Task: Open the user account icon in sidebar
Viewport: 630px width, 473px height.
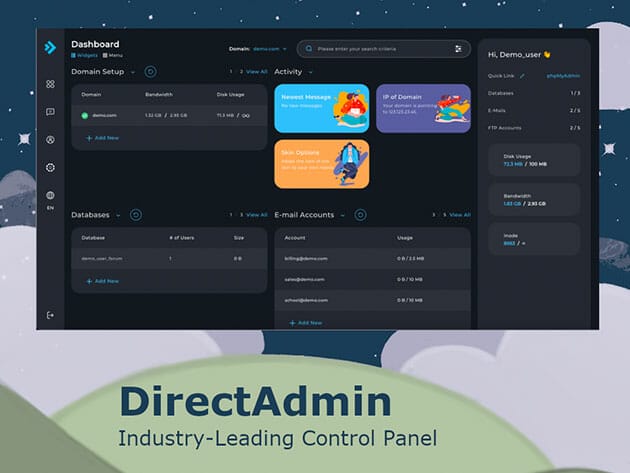Action: (50, 139)
